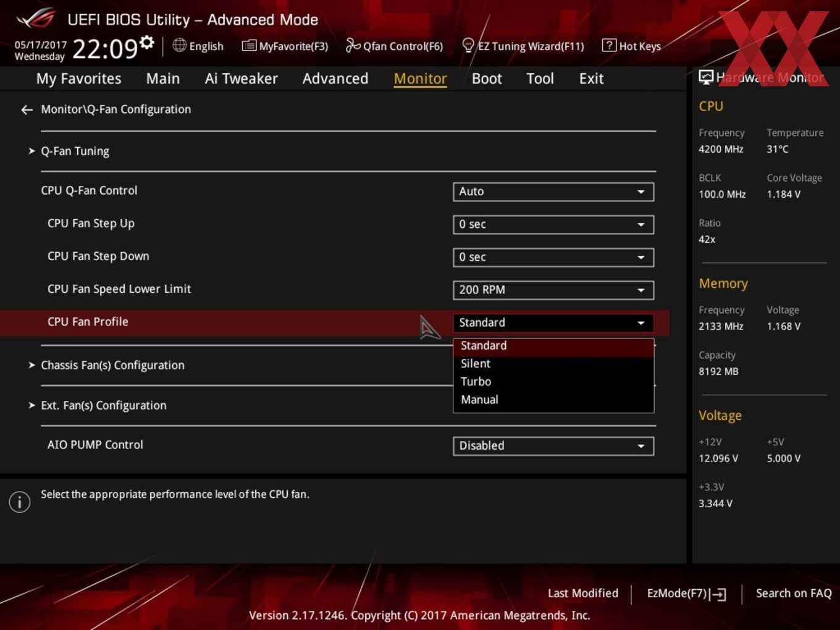Choose Silent in the profile list

553,364
